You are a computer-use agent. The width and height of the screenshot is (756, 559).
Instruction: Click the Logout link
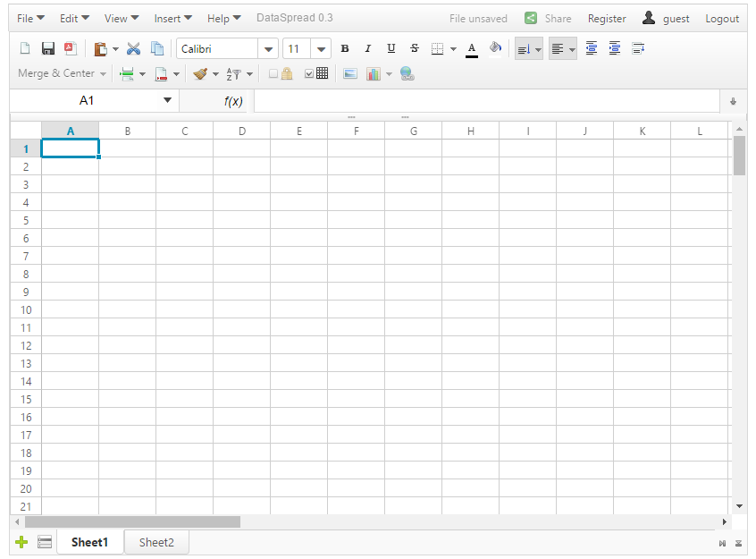point(722,19)
